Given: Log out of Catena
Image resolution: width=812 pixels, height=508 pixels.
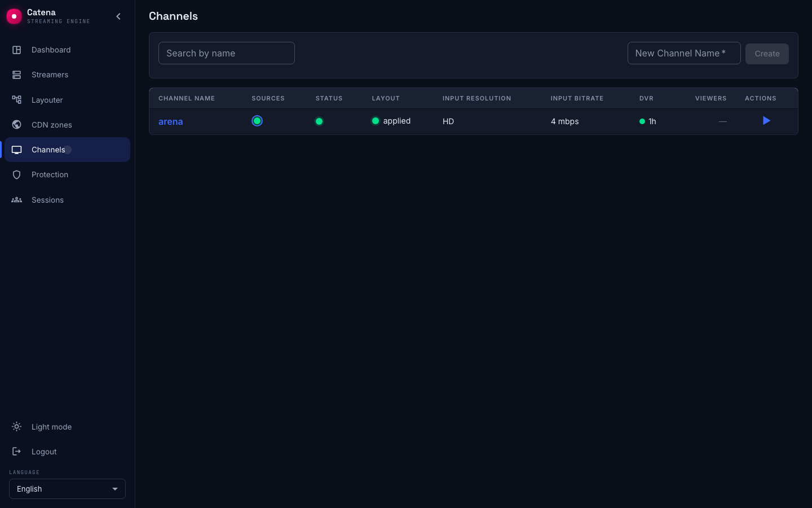Looking at the screenshot, I should coord(67,452).
